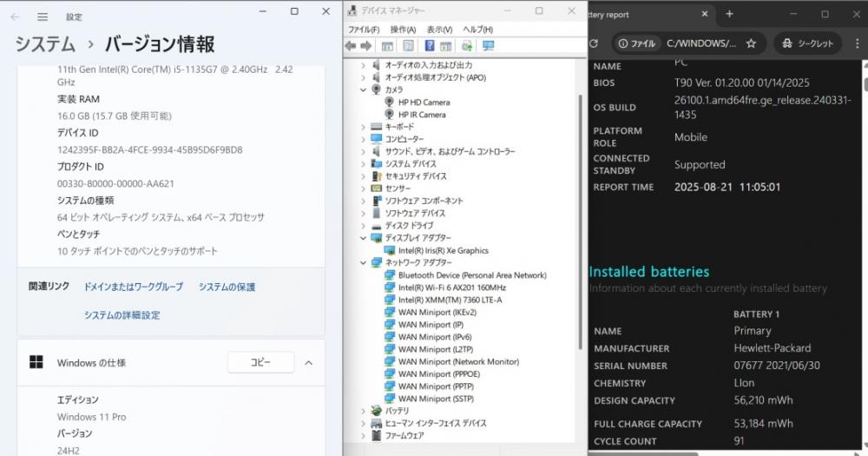Select WAN Miniport (SSTP) entry

click(x=436, y=399)
